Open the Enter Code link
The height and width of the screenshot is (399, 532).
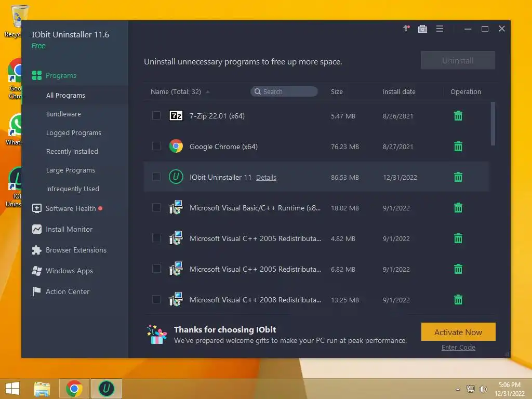point(458,347)
